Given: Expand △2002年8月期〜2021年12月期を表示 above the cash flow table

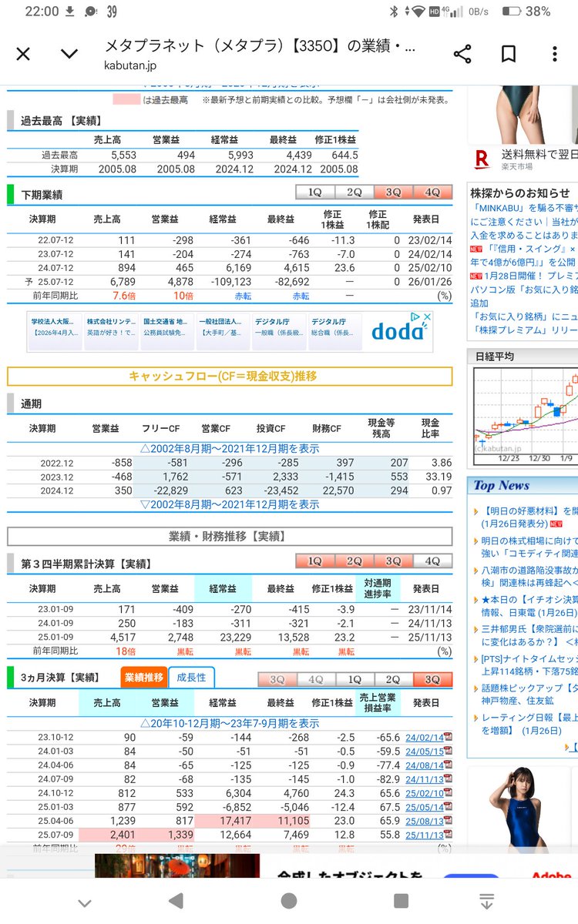Looking at the screenshot, I should pyautogui.click(x=230, y=448).
